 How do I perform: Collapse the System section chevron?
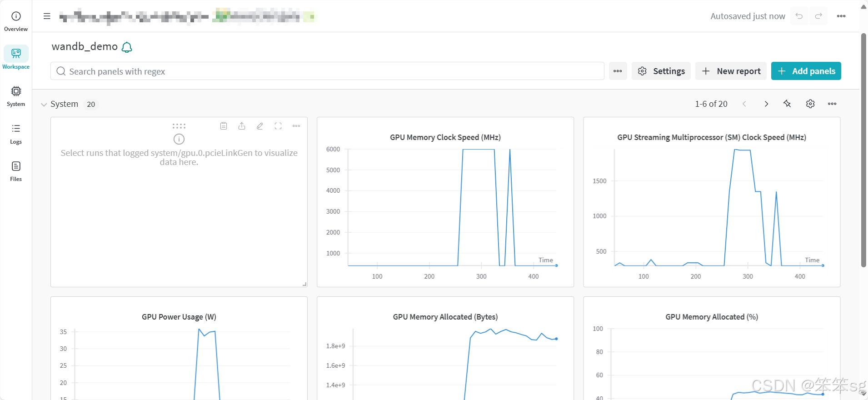point(44,105)
